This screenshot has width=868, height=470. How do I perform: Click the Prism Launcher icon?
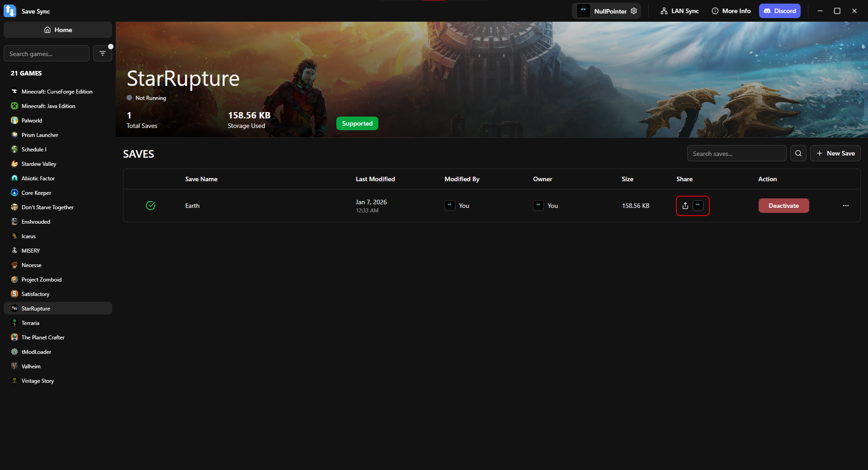click(14, 135)
